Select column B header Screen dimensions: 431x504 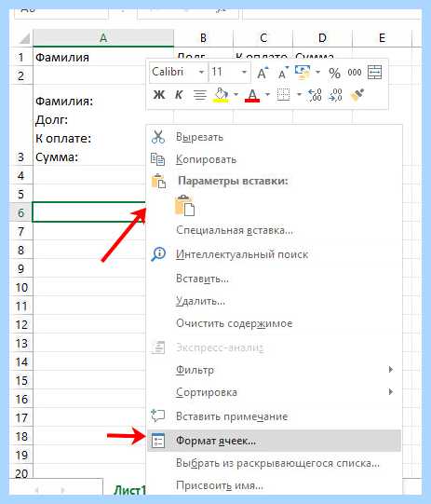tap(203, 38)
